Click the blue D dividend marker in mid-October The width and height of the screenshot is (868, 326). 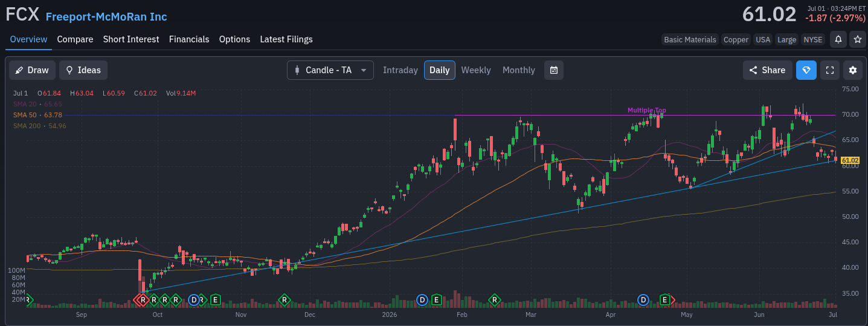coord(194,299)
